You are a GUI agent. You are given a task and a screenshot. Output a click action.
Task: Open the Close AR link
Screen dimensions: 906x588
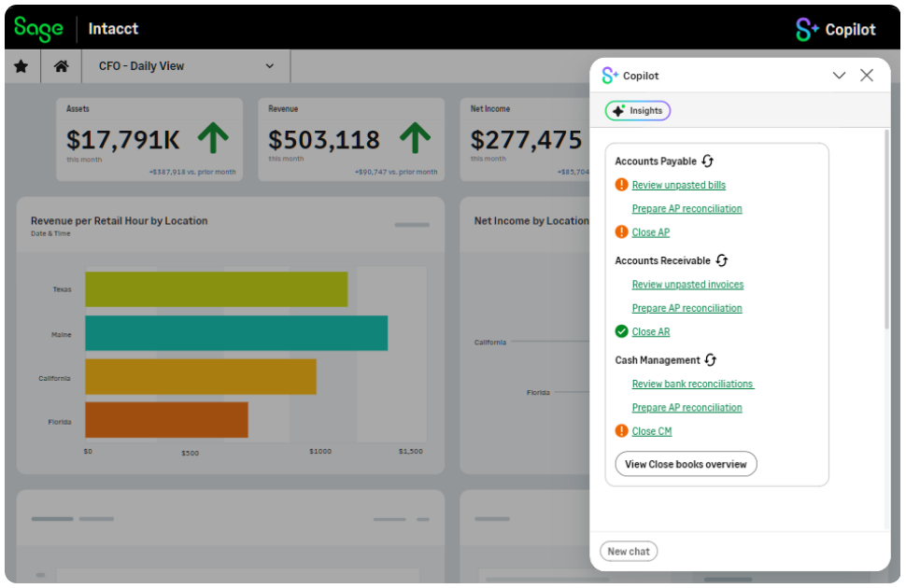(x=651, y=331)
